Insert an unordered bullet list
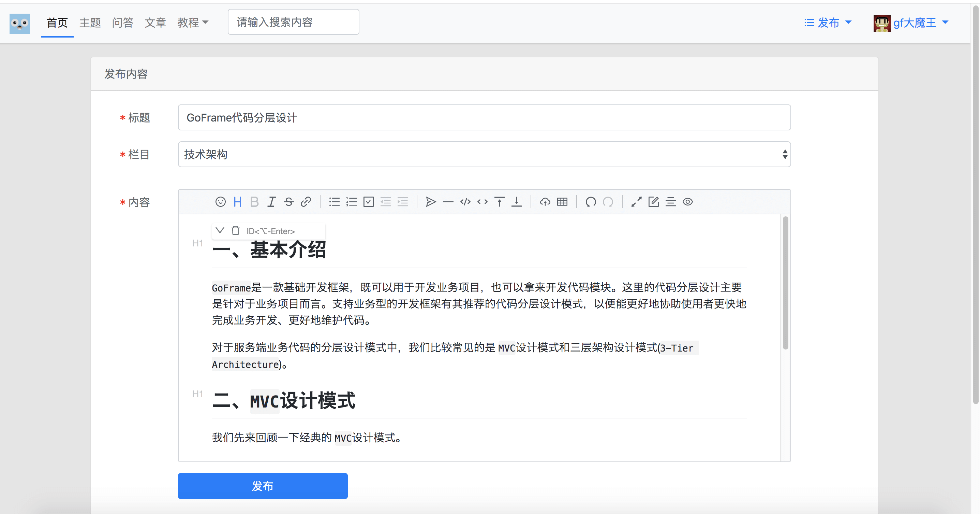This screenshot has height=514, width=980. [334, 202]
